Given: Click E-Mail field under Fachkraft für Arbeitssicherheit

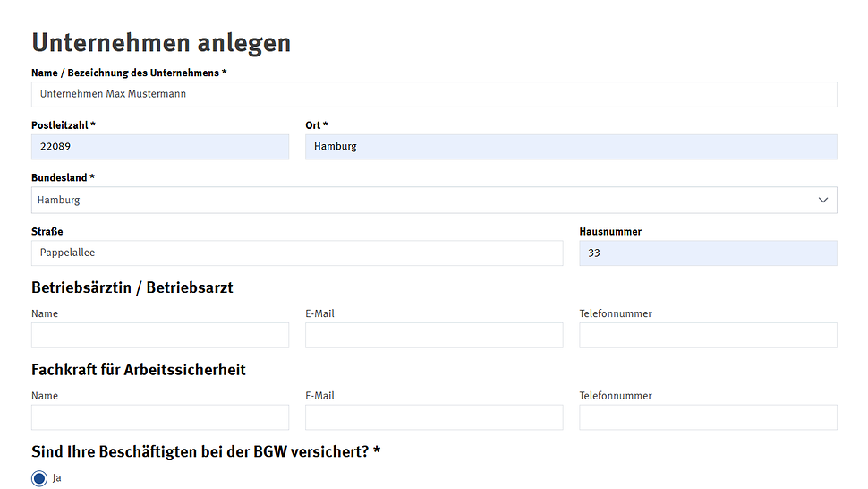Looking at the screenshot, I should click(x=434, y=417).
